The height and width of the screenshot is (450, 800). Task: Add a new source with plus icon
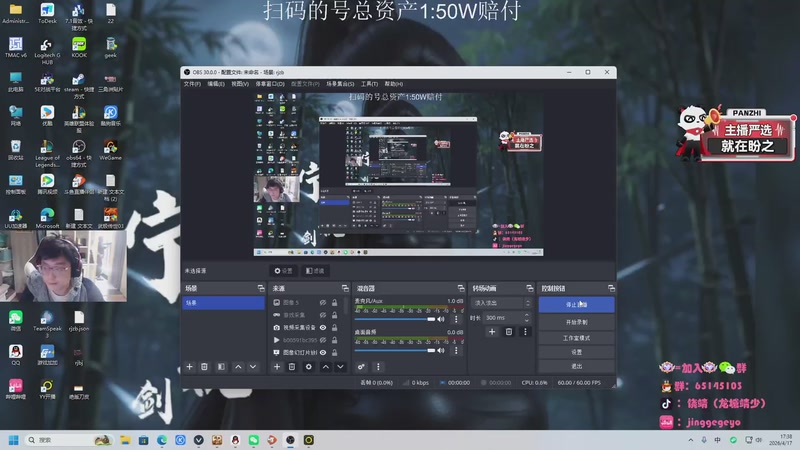[277, 367]
